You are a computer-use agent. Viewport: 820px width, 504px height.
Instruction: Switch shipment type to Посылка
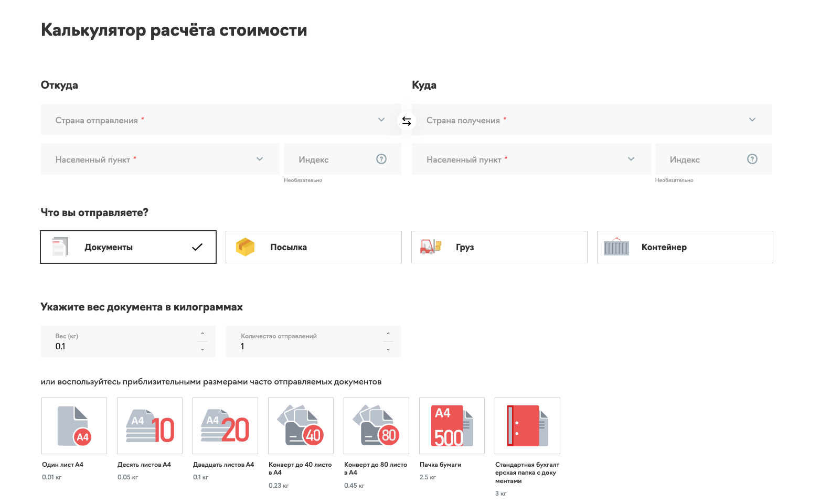(313, 246)
